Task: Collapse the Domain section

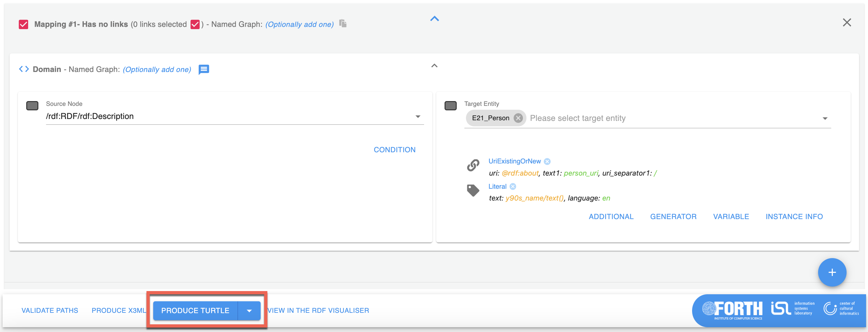Action: [434, 66]
